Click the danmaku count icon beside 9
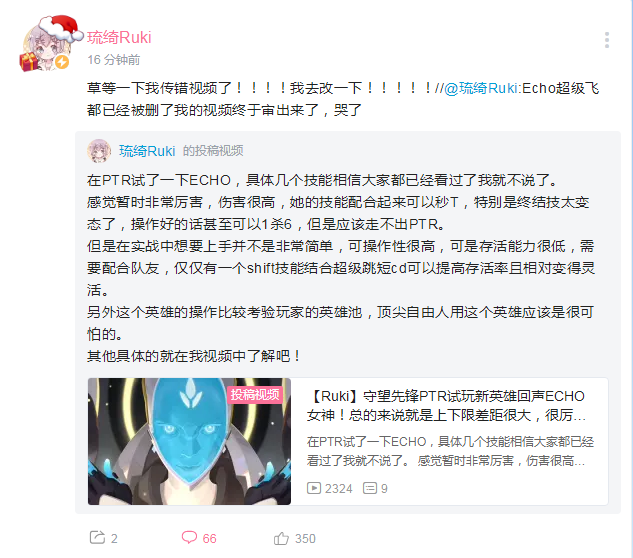Image resolution: width=633 pixels, height=558 pixels. coord(370,488)
